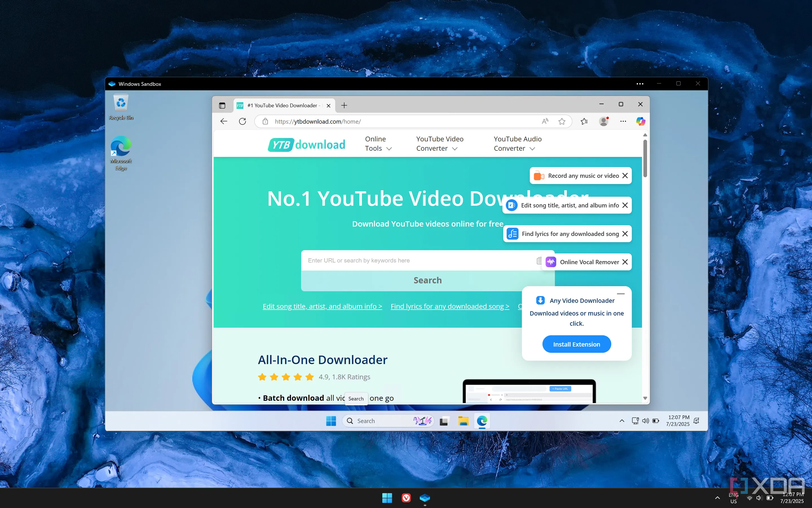Click the page vertical scrollbar thumb

pyautogui.click(x=645, y=158)
